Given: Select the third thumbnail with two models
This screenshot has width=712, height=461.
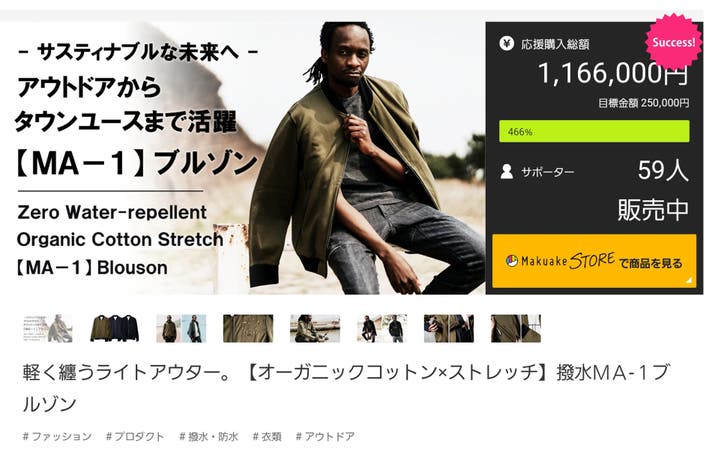Looking at the screenshot, I should coord(181,328).
